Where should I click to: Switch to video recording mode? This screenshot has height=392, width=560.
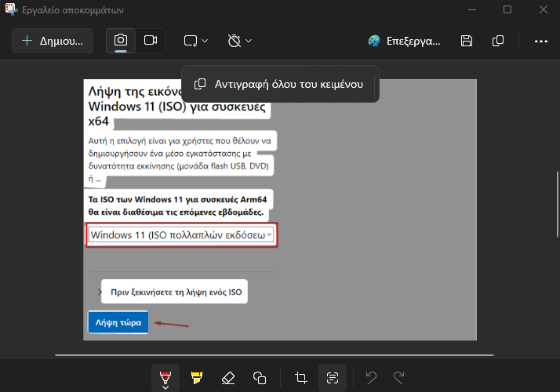tap(151, 40)
